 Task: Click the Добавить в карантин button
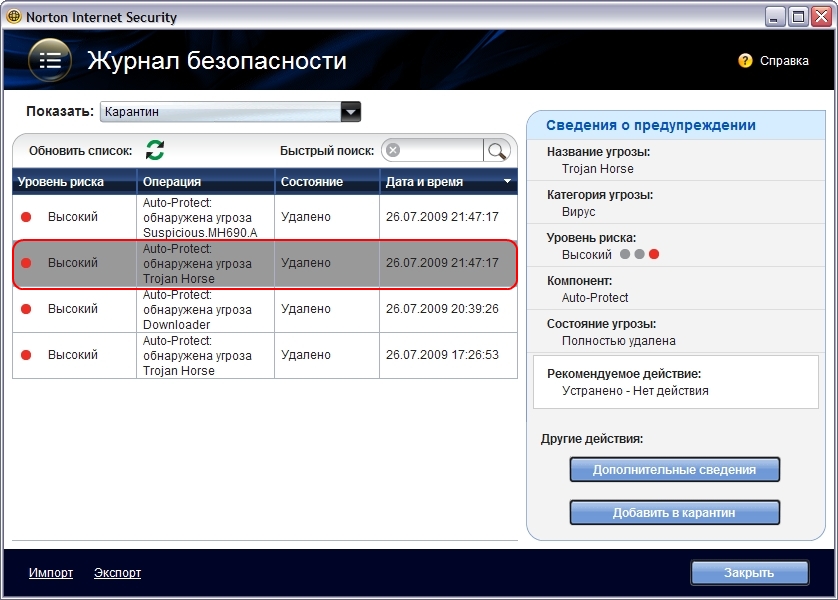674,512
